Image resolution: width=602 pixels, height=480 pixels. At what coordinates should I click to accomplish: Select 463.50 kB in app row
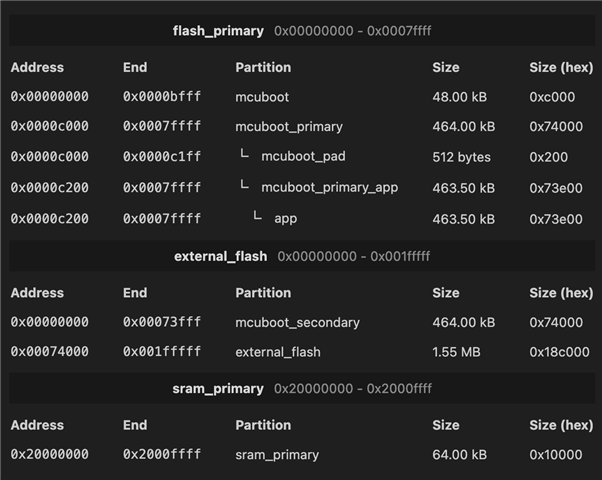pos(464,219)
